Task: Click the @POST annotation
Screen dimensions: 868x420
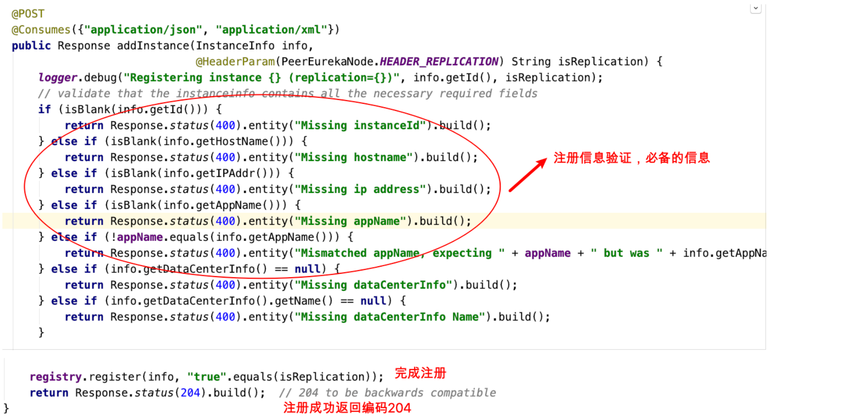Action: coord(28,14)
